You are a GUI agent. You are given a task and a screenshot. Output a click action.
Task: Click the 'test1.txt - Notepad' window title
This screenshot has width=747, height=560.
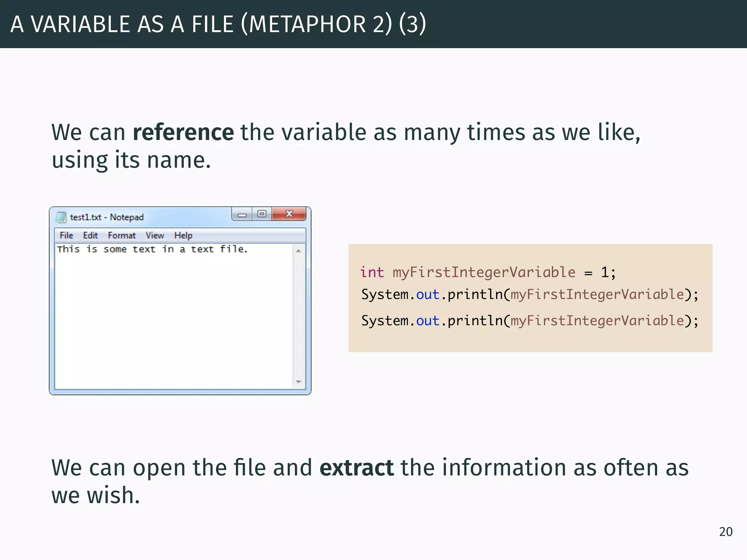(107, 217)
